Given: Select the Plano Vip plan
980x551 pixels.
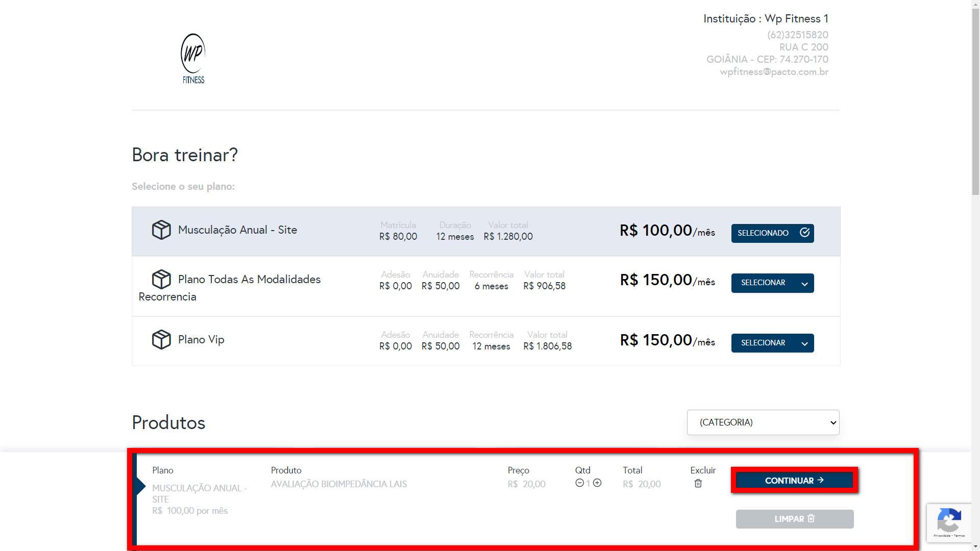Looking at the screenshot, I should tap(763, 343).
